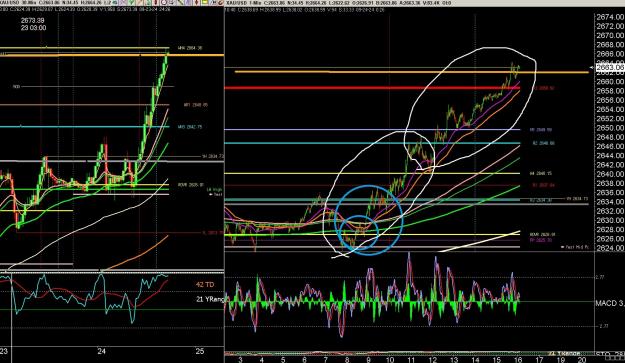Click the 2624.00 price axis label
Viewport: 625px width, 363px height.
click(x=610, y=248)
